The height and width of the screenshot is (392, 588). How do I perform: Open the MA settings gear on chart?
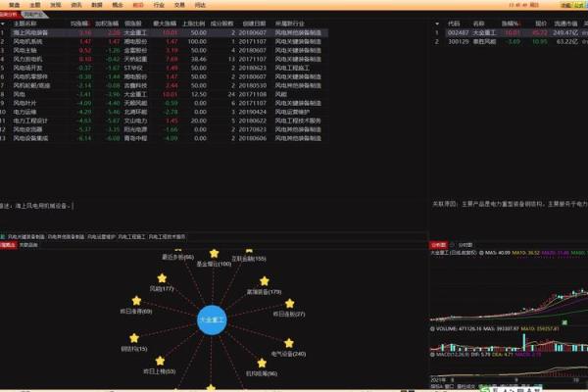(x=481, y=253)
